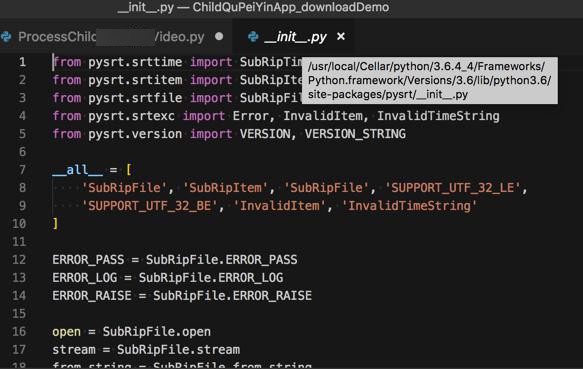Click 'SUPPORT_UTF_32_LE' string on line 8
The height and width of the screenshot is (369, 583).
(x=452, y=188)
